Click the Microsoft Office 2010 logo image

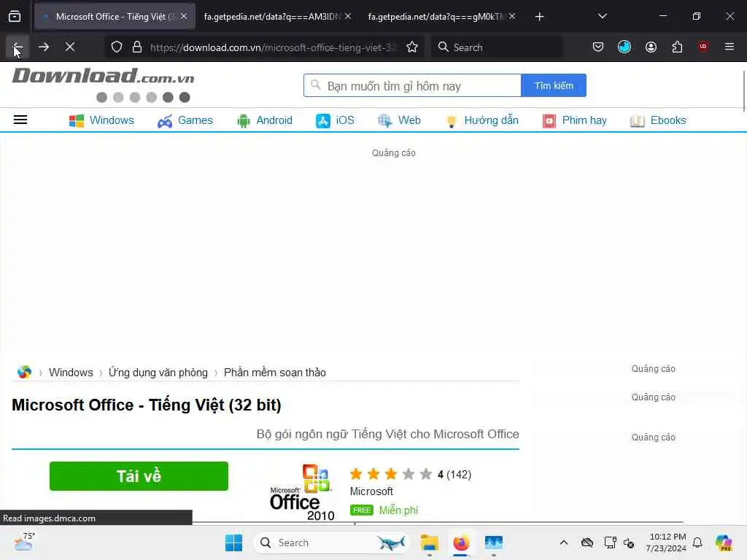pyautogui.click(x=302, y=492)
